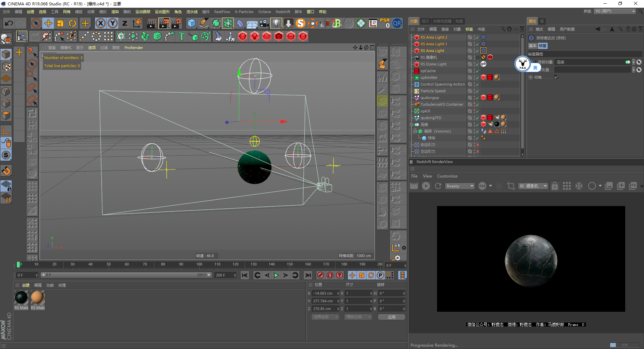Add a Cube primitive object
Image resolution: width=644 pixels, height=349 pixels.
click(192, 23)
